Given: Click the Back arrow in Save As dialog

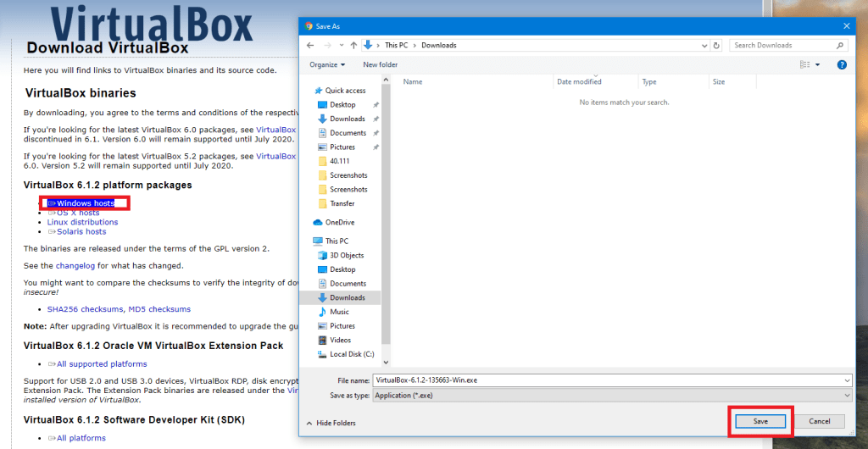Looking at the screenshot, I should tap(311, 45).
